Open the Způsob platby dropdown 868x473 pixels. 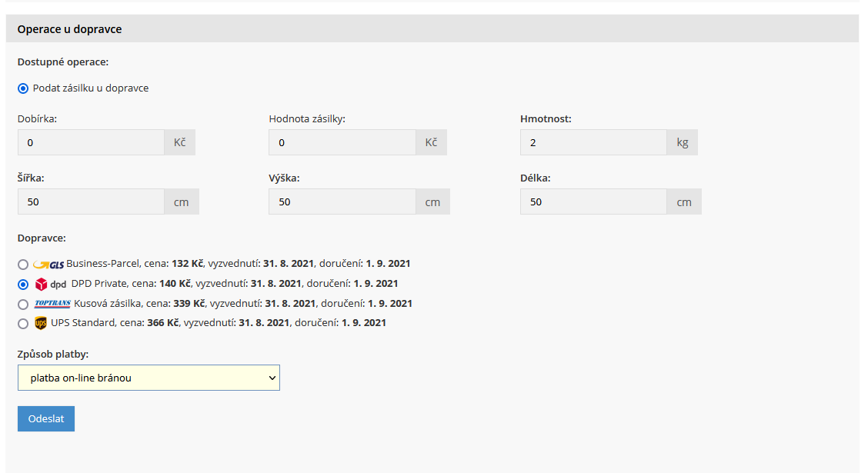tap(149, 378)
